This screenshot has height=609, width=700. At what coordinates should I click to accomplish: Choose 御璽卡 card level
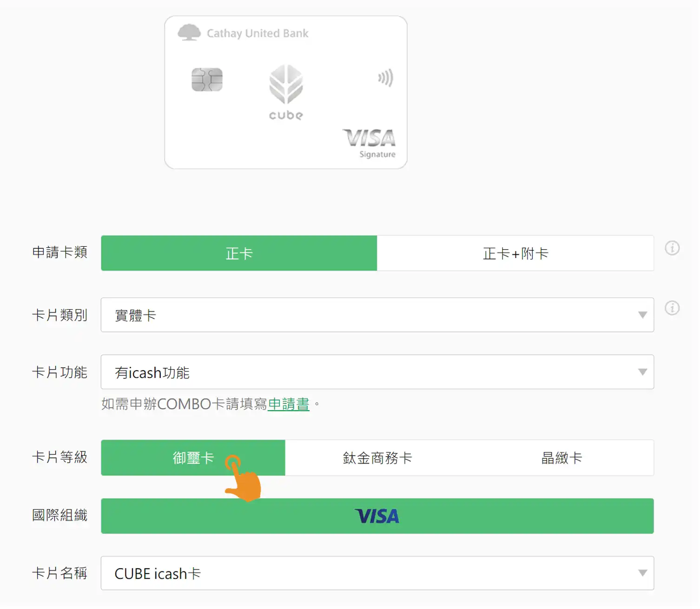click(193, 458)
